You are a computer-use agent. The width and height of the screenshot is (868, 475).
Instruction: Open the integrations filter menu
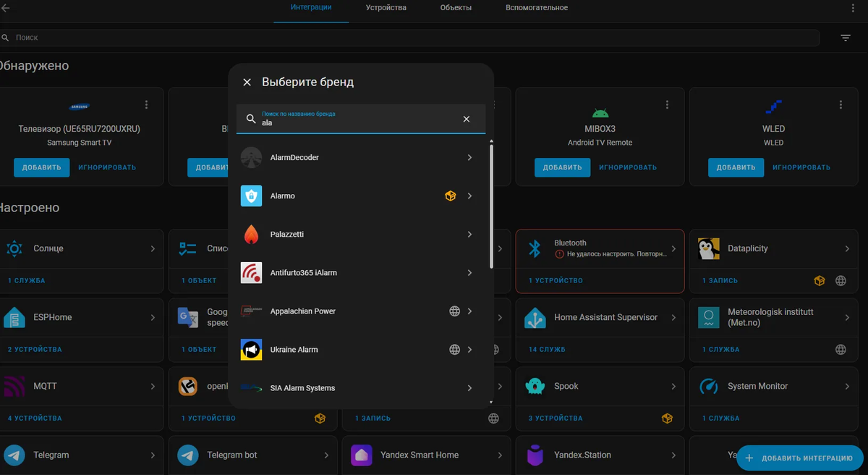click(x=846, y=38)
